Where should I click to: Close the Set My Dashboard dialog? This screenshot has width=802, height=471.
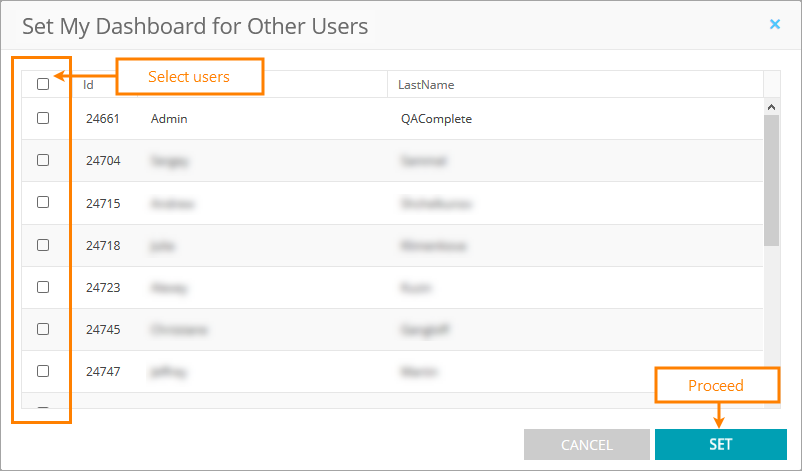coord(775,25)
